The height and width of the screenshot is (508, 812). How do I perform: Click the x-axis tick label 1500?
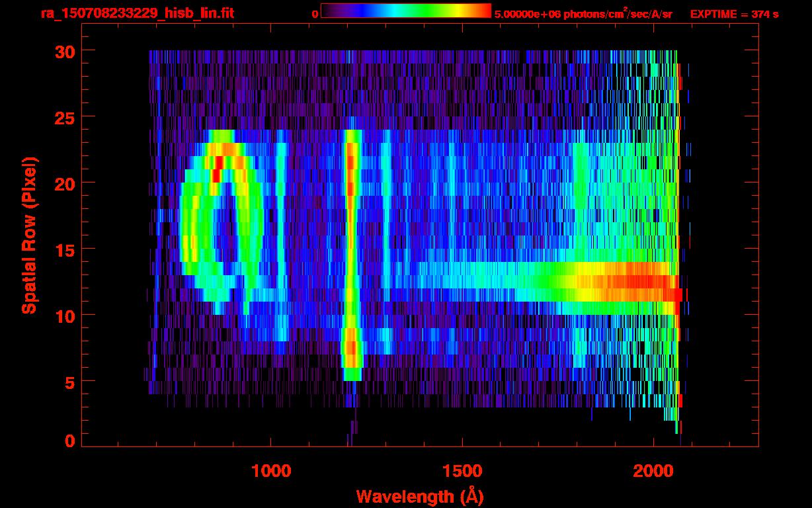462,471
